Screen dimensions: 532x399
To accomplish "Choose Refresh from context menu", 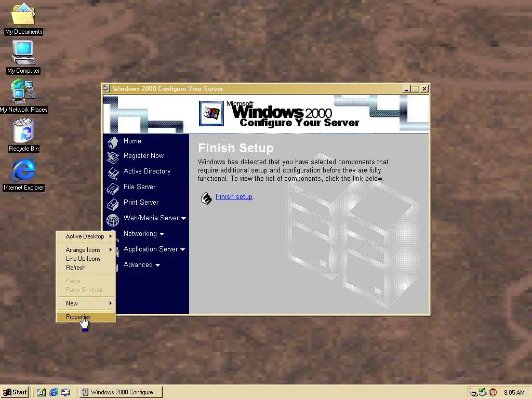I will (86, 268).
